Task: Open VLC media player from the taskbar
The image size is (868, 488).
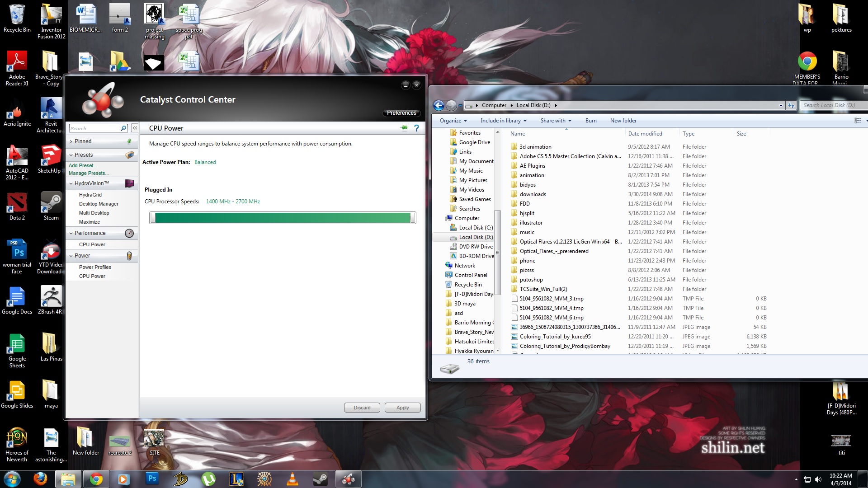Action: (292, 479)
